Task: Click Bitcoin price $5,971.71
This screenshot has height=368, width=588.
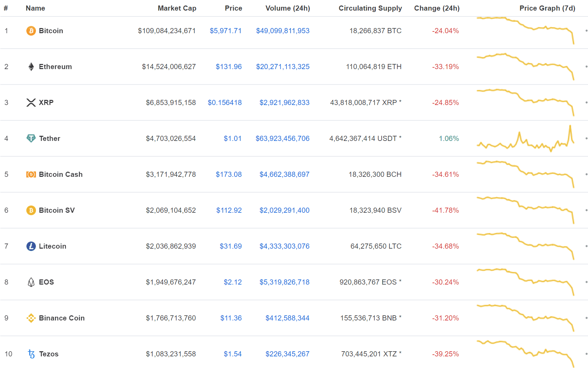Action: (226, 31)
